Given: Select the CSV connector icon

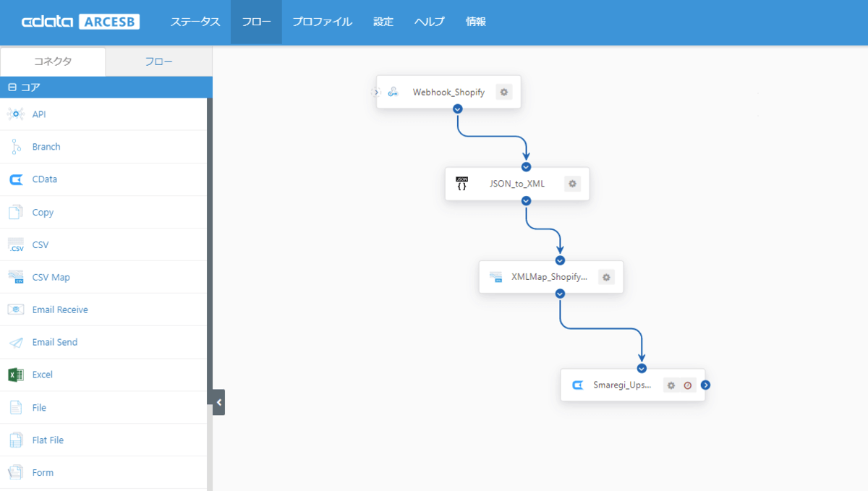Looking at the screenshot, I should coord(16,244).
